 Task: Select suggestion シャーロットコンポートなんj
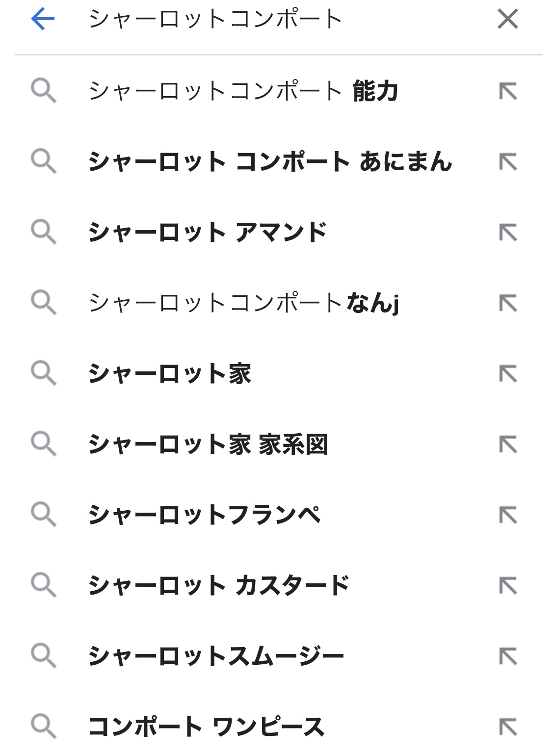click(x=243, y=303)
